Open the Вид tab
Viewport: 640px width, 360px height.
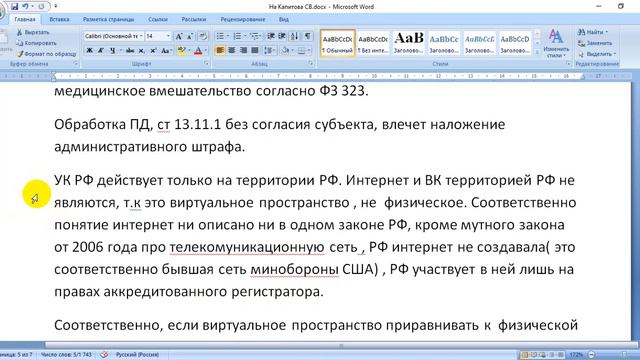point(284,19)
